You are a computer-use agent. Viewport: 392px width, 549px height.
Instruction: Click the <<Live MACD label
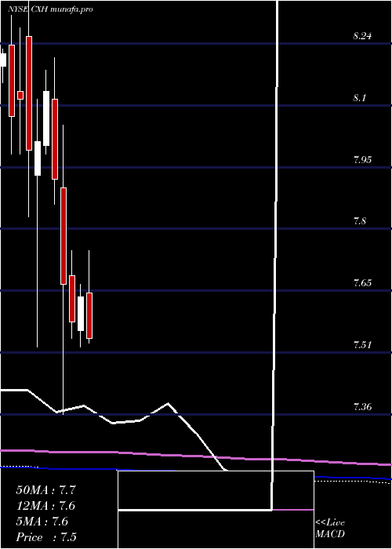coord(330,529)
